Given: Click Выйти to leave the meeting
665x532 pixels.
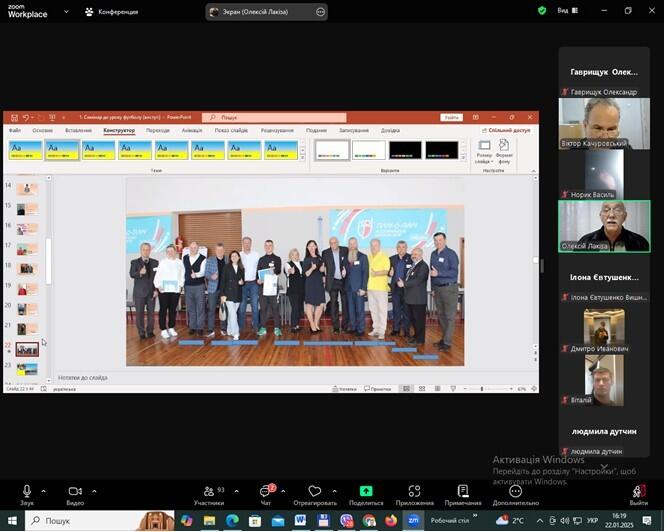Looking at the screenshot, I should pos(639,495).
